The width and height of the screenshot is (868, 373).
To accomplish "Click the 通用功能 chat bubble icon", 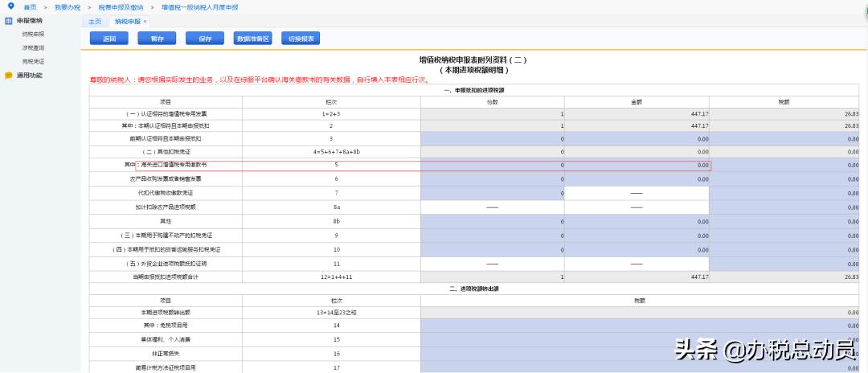I will [x=8, y=76].
